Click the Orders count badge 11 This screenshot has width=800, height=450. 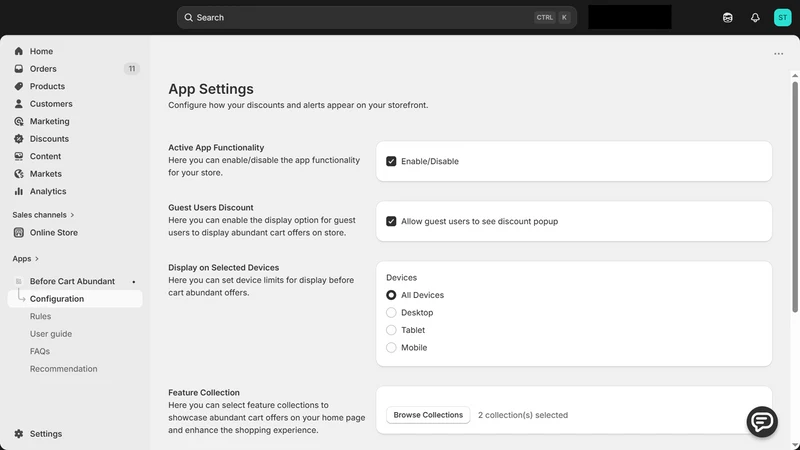tap(132, 68)
